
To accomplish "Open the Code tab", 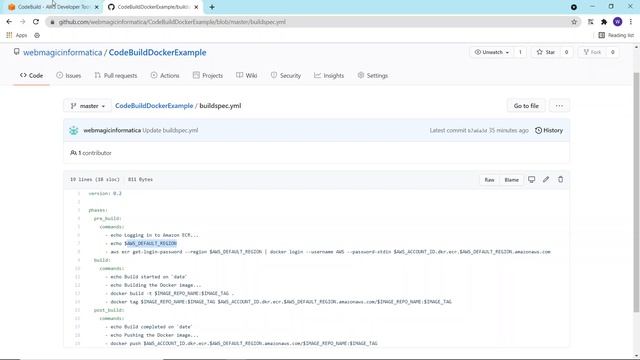I will coord(31,76).
